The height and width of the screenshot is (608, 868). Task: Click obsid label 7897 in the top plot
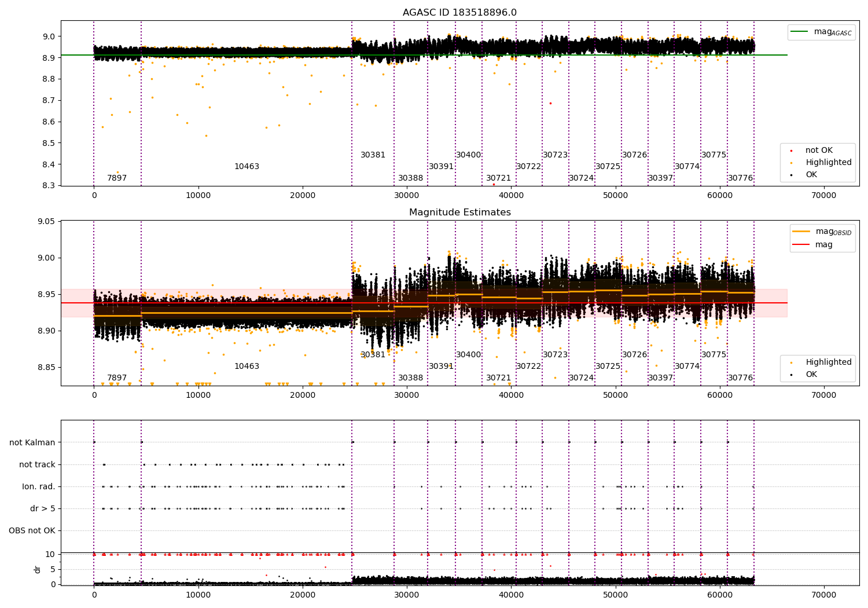(x=117, y=178)
